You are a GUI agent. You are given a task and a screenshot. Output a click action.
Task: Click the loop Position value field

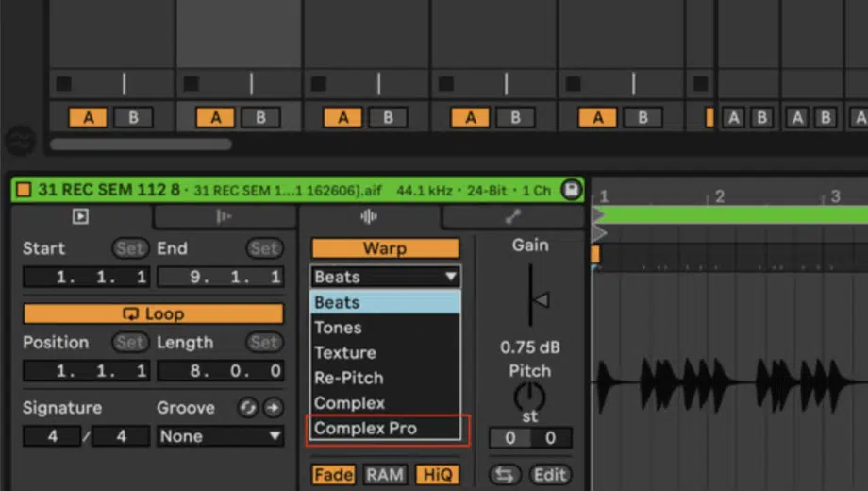(87, 371)
